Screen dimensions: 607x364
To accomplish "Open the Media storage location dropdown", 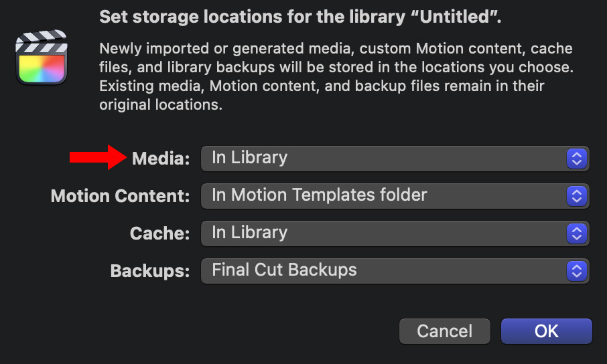I will [395, 159].
